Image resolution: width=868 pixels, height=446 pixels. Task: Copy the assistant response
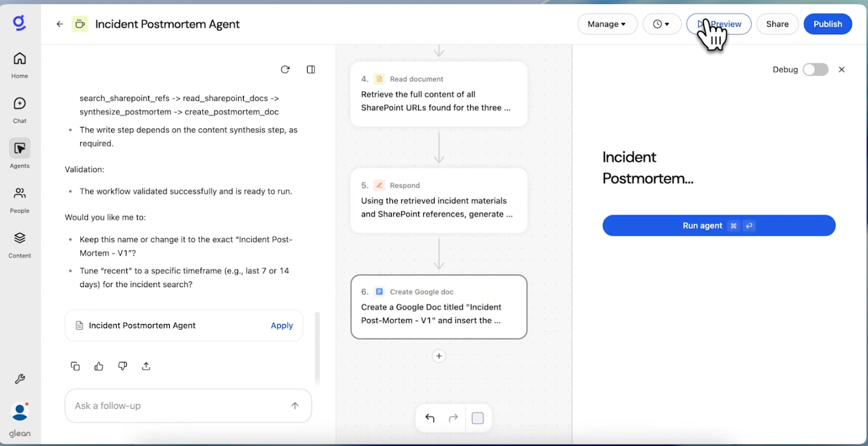[75, 366]
